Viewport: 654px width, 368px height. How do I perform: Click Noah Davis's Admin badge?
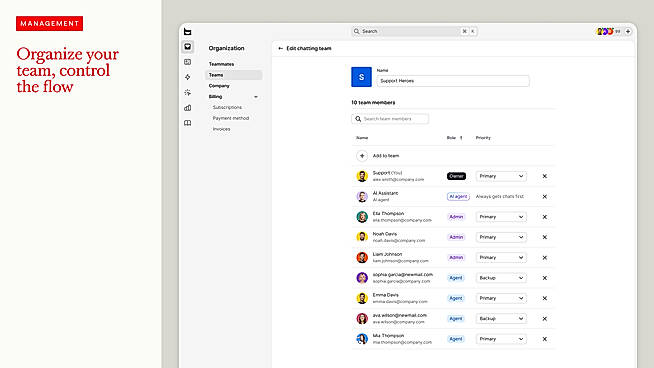[456, 237]
